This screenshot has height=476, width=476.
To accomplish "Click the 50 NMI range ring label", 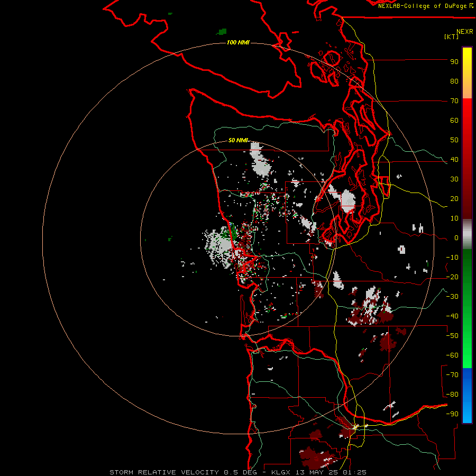I will tap(238, 140).
